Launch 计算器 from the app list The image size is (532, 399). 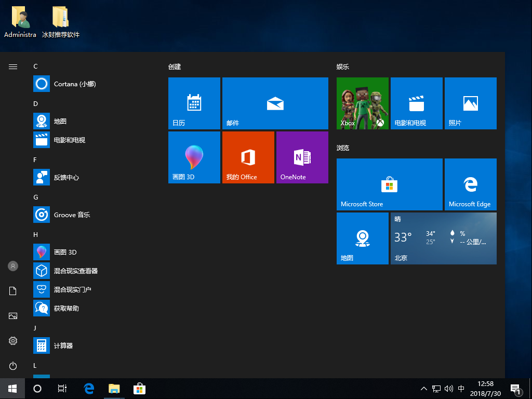coord(91,345)
